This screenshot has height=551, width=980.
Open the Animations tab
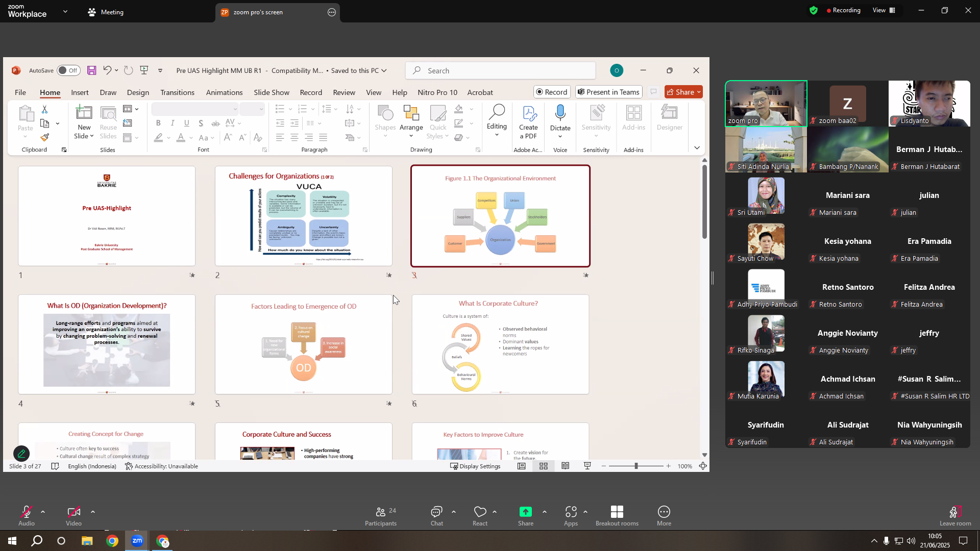pyautogui.click(x=224, y=92)
